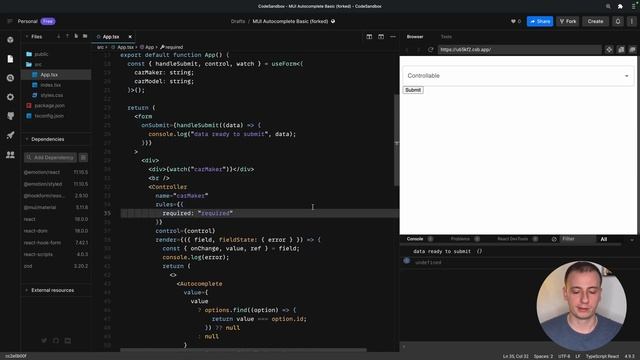This screenshot has height=360, width=640.
Task: Open the Sandbox info sidebar icon
Action: click(10, 40)
